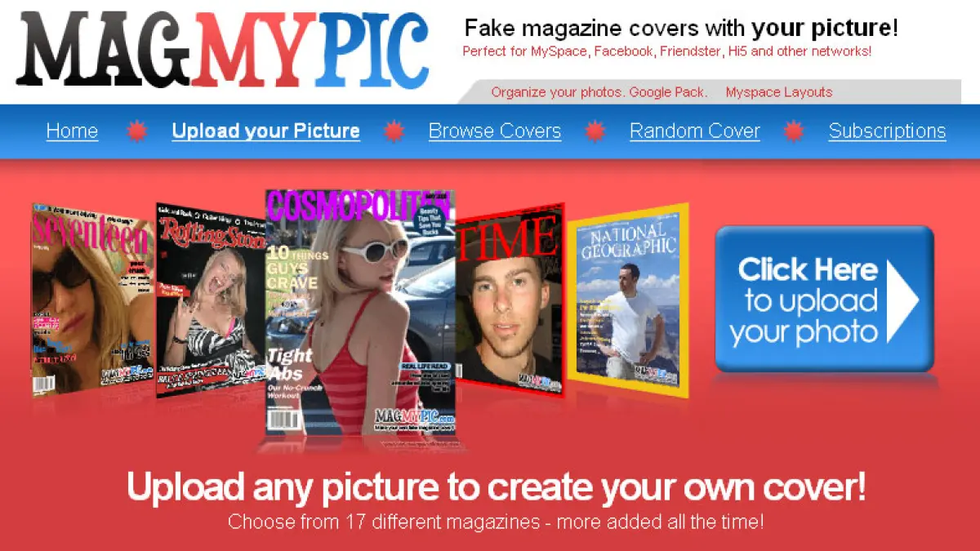Click the Upload any picture headline text
Viewport: 980px width, 551px height.
(497, 487)
